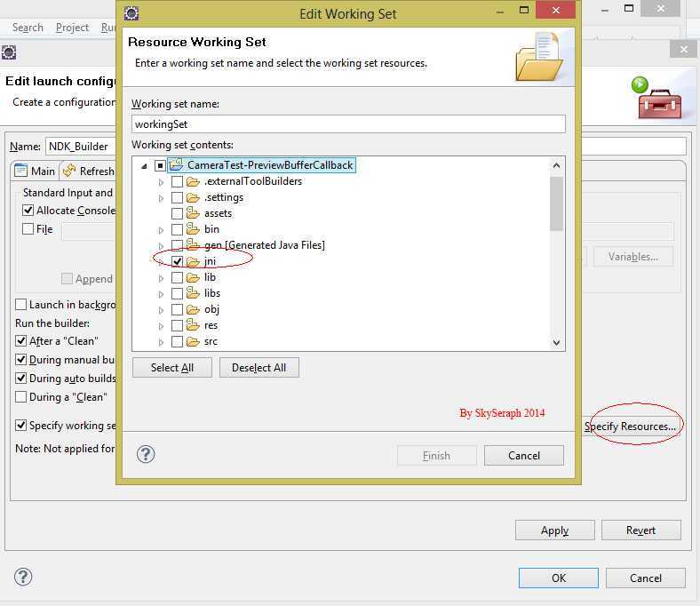Click the Name field with NDK_Builder

[x=81, y=147]
